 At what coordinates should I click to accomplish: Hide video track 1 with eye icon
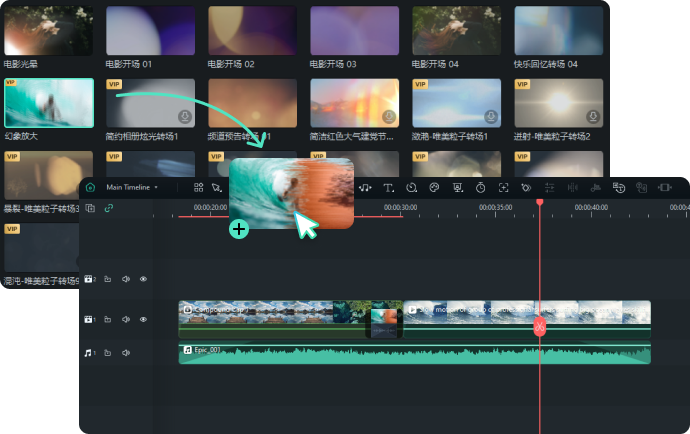(x=143, y=320)
